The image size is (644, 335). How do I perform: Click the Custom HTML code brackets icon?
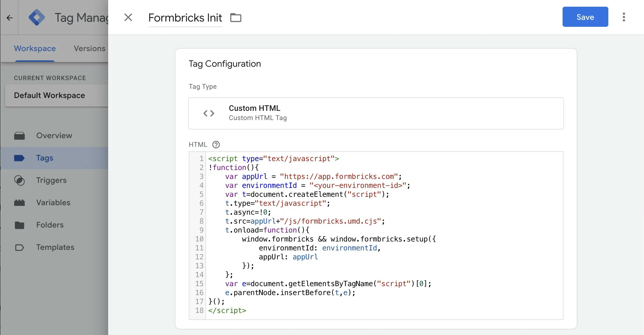(x=209, y=113)
